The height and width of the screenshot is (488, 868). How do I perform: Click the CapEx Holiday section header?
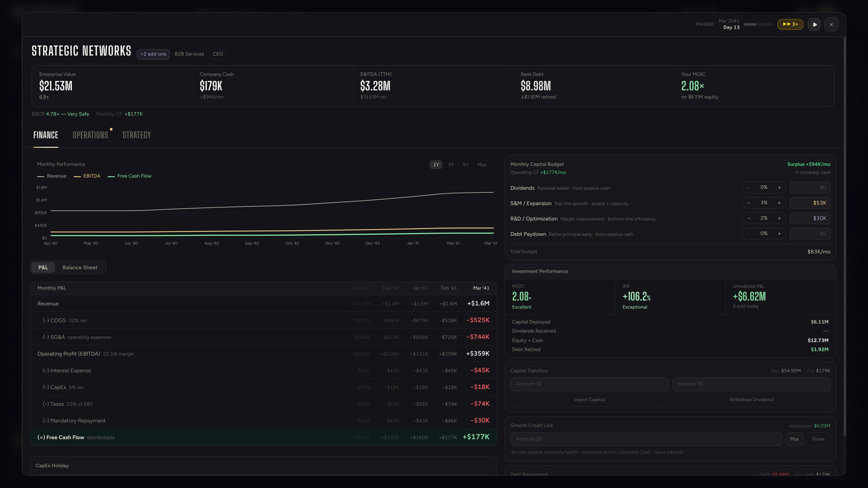tap(52, 466)
